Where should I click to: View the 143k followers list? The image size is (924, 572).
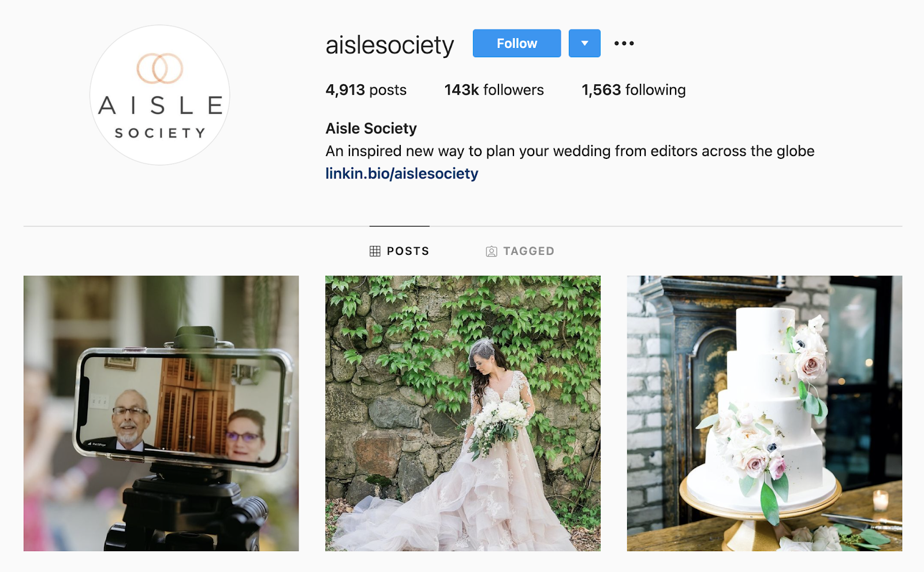[494, 90]
